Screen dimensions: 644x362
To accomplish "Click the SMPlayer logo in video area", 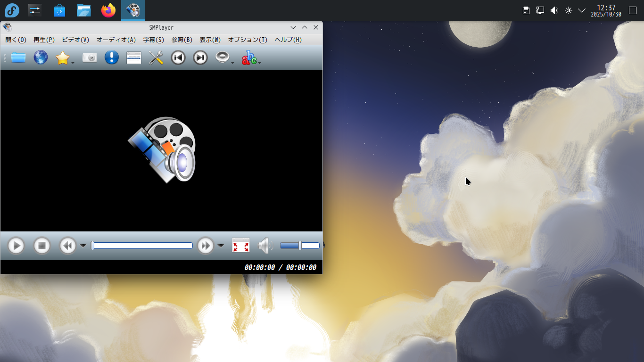I will pyautogui.click(x=162, y=149).
